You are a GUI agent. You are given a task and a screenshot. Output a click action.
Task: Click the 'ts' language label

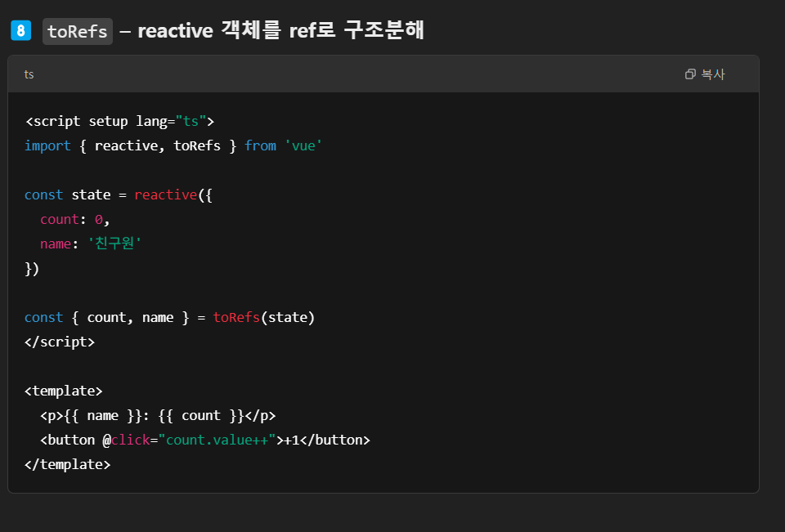click(29, 74)
